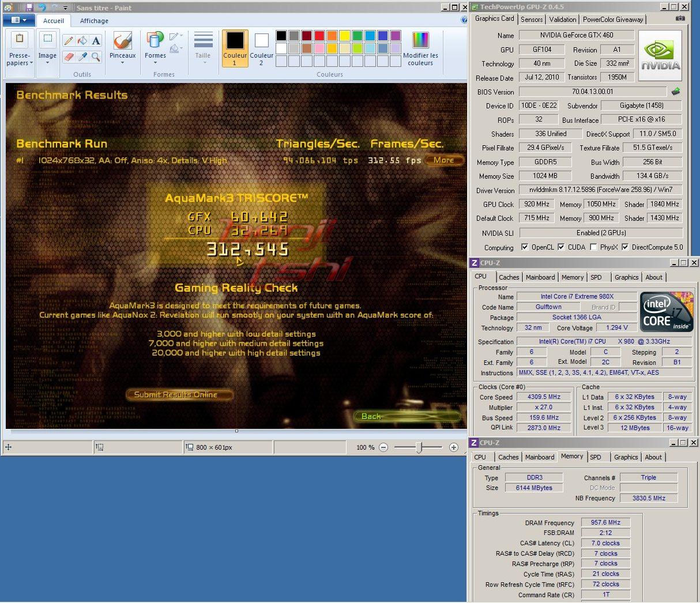
Task: Switch to the Accueil tab in Paint
Action: (x=54, y=21)
